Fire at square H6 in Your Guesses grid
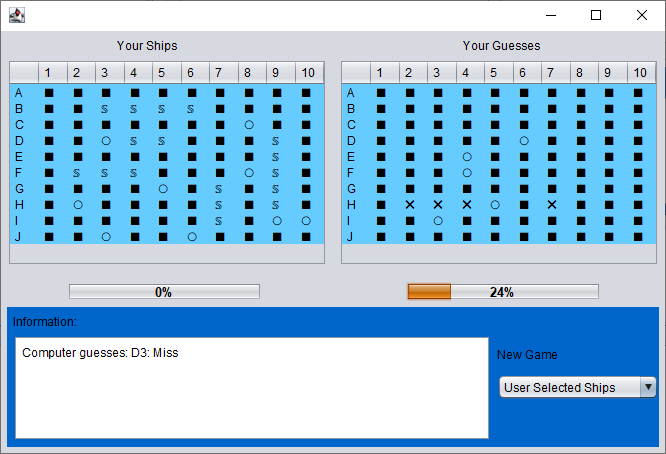The width and height of the screenshot is (666, 454). pyautogui.click(x=523, y=204)
